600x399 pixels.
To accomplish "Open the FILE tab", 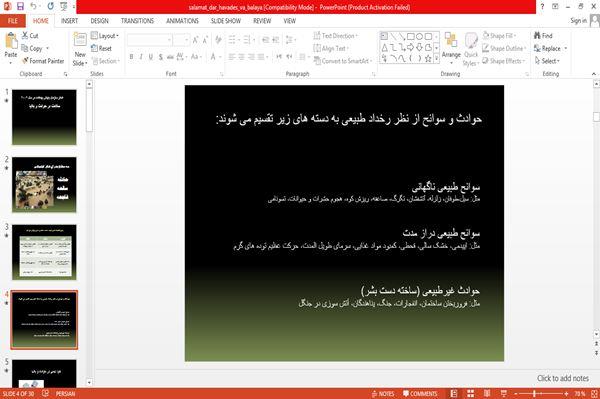I will click(x=13, y=21).
